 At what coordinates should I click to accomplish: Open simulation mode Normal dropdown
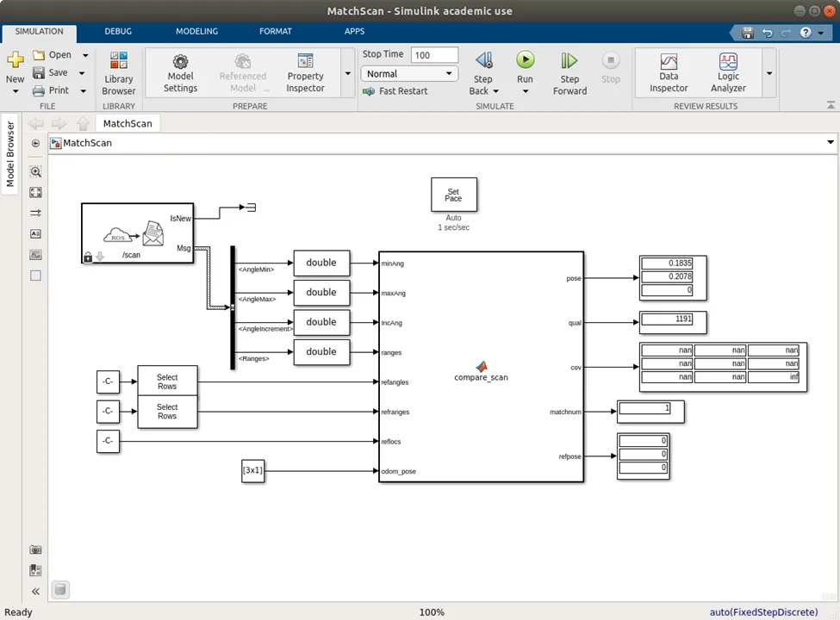click(408, 74)
